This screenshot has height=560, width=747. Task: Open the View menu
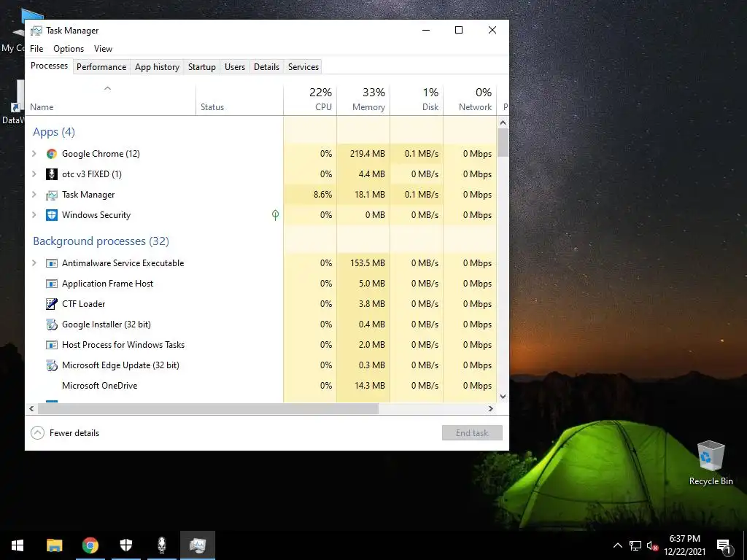tap(103, 49)
